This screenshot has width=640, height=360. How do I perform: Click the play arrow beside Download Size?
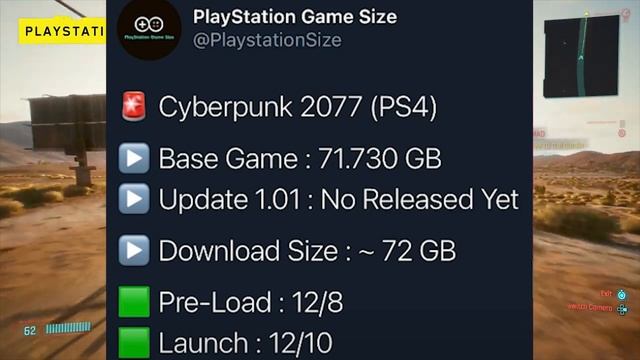134,250
